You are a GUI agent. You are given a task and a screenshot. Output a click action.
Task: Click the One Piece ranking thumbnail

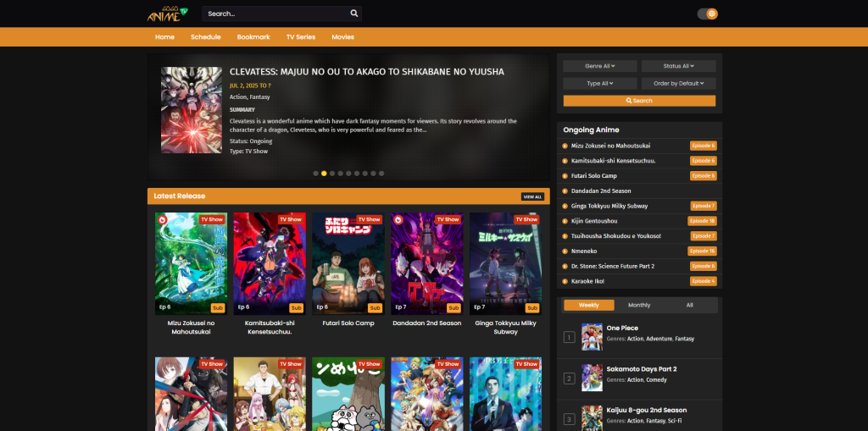tap(592, 337)
